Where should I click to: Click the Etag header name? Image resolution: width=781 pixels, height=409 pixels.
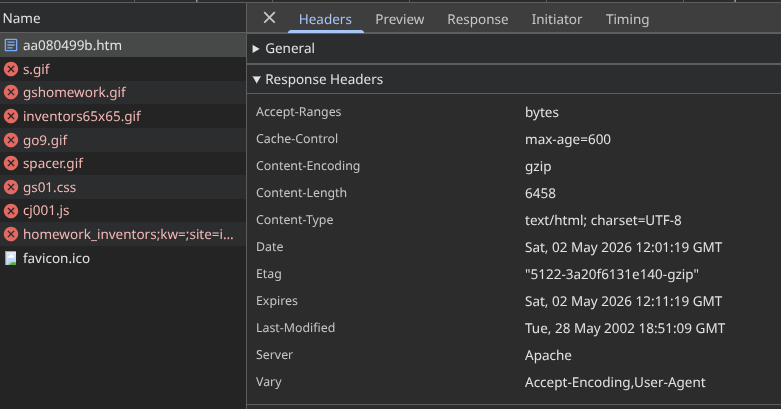click(x=268, y=274)
